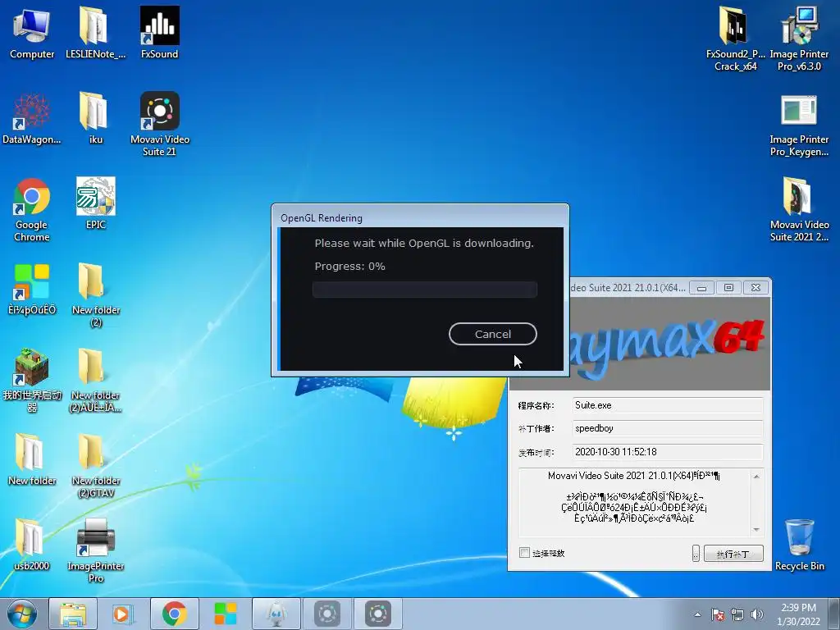This screenshot has width=840, height=630.
Task: Click the 2020-10-30 release date field
Action: (668, 452)
